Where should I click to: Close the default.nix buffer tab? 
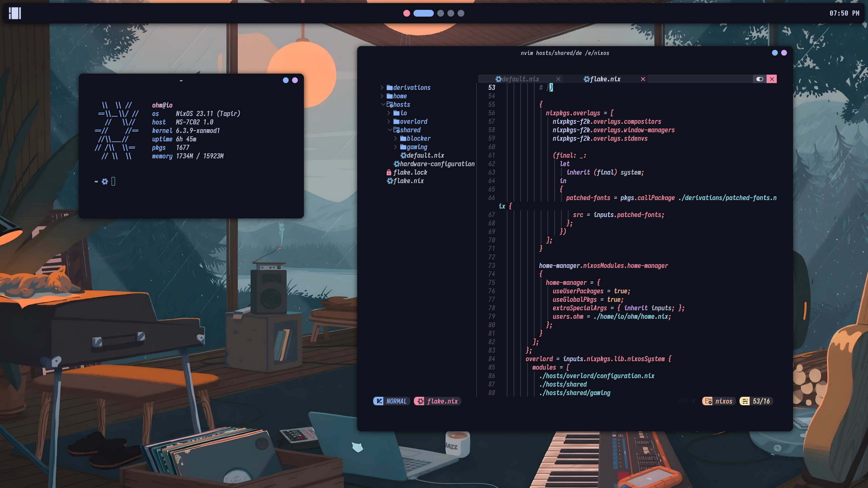pos(558,79)
